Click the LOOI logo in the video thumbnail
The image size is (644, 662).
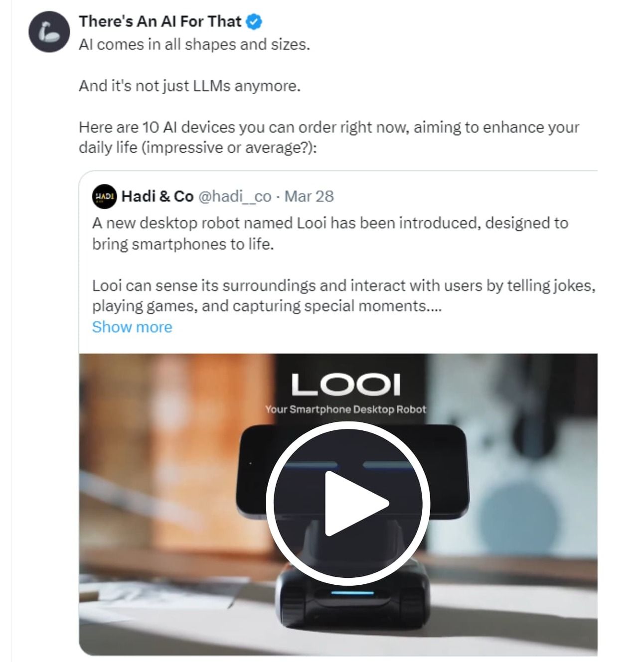(345, 385)
